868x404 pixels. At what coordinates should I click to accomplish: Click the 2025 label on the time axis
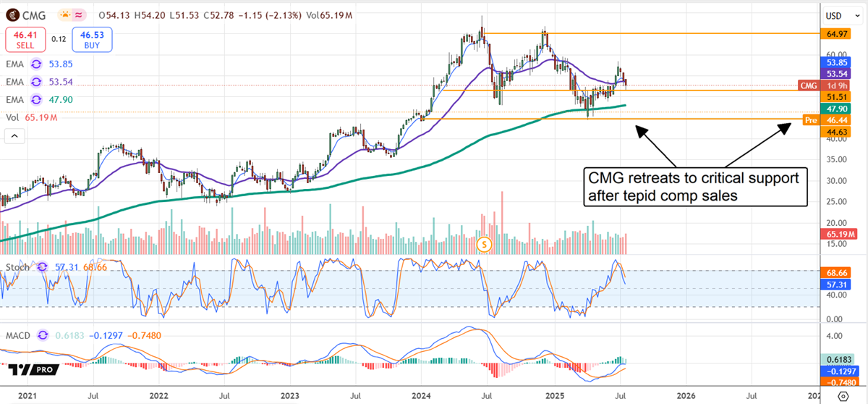coord(554,396)
